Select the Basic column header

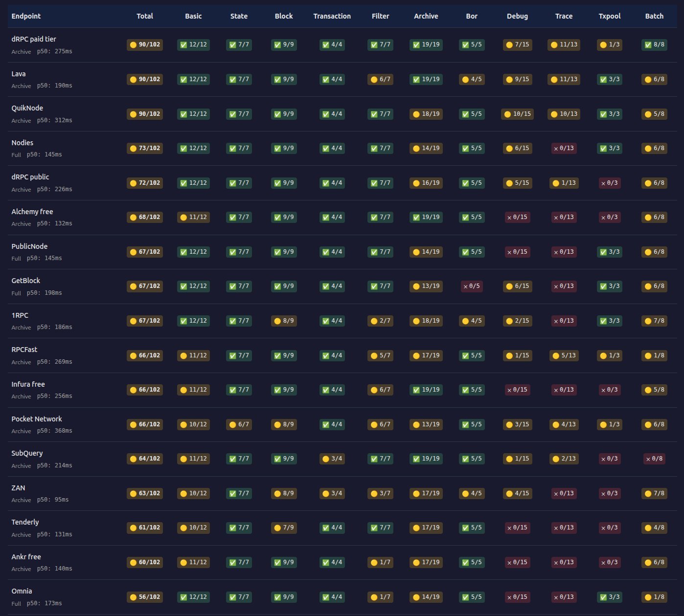coord(193,16)
